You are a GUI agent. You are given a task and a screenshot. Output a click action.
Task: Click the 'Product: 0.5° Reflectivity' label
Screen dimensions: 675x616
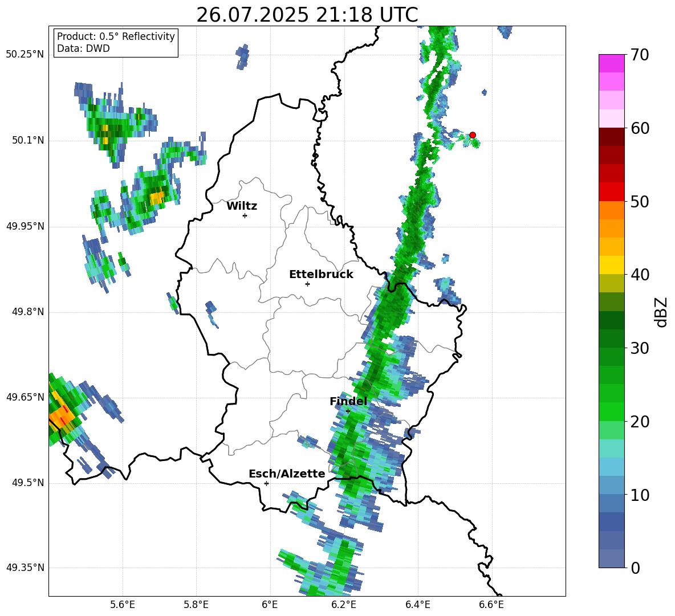point(116,36)
